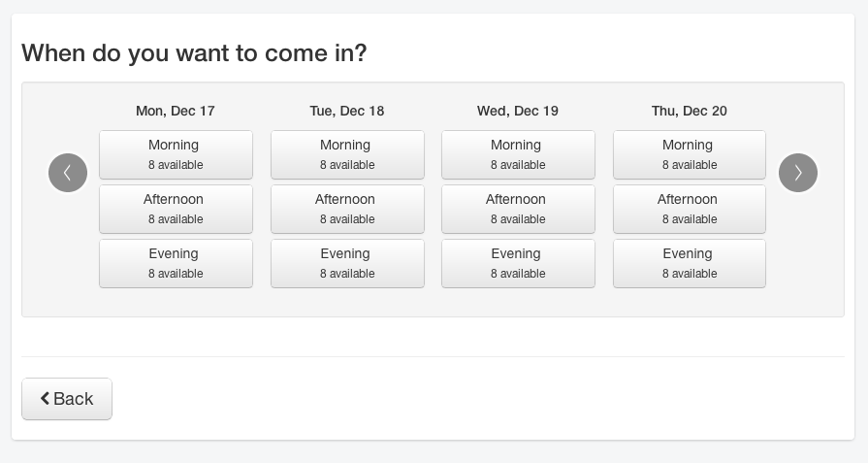Click the Wed, Dec 19 column header
Image resolution: width=868 pixels, height=463 pixels.
pos(518,111)
